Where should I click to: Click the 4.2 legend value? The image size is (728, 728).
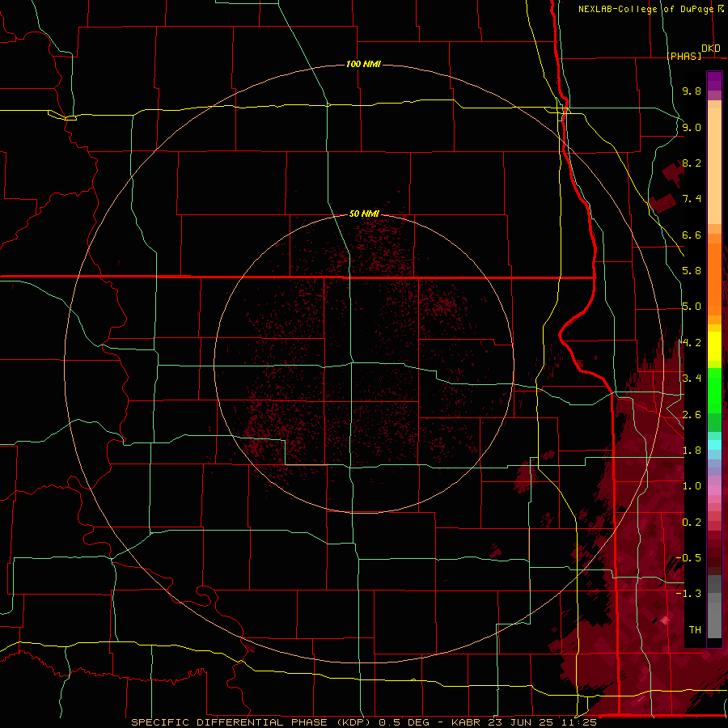(692, 343)
